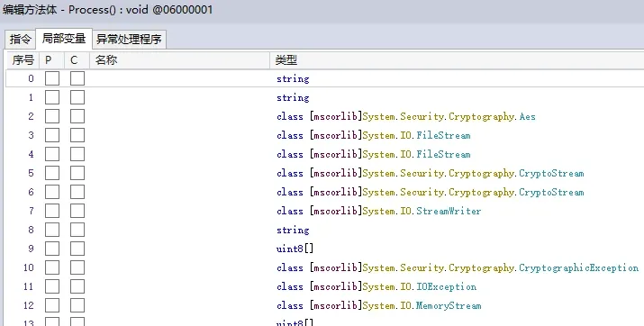Toggle C checkbox in row 6
The image size is (644, 326).
77,192
